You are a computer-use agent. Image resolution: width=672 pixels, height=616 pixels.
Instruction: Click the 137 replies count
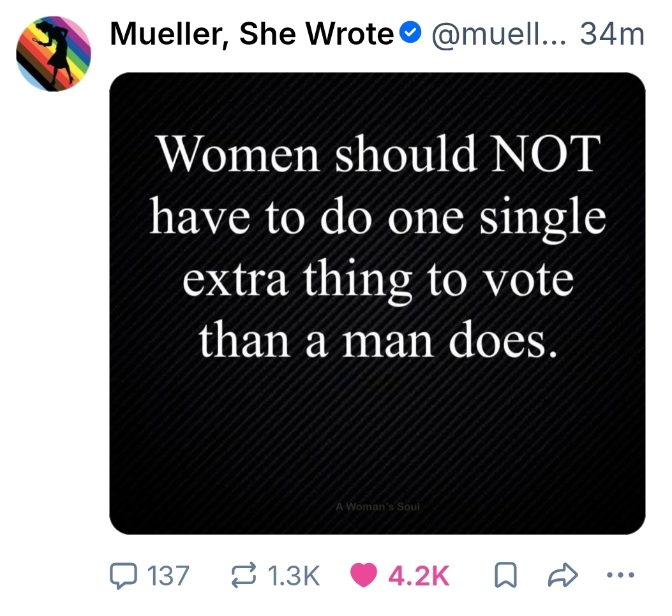(x=168, y=575)
